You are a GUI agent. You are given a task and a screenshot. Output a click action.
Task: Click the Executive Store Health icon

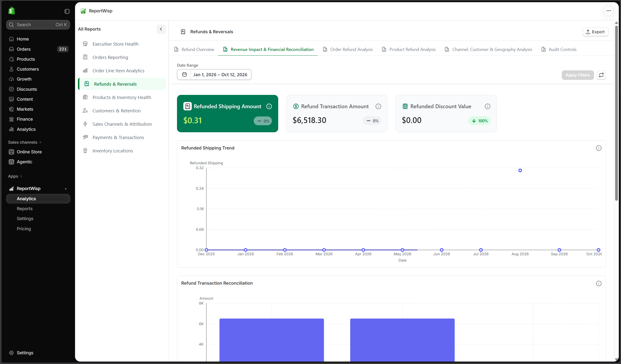pos(85,44)
